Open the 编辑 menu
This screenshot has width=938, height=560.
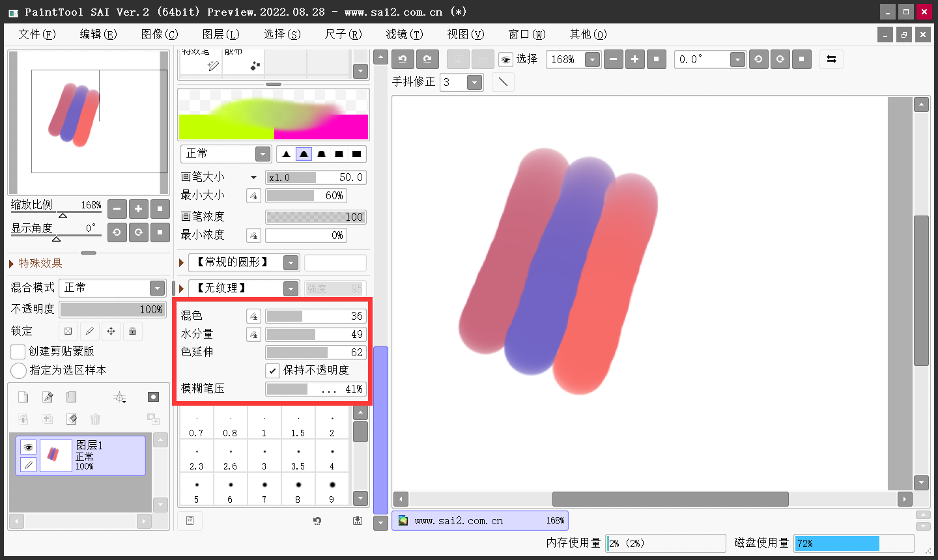(98, 34)
